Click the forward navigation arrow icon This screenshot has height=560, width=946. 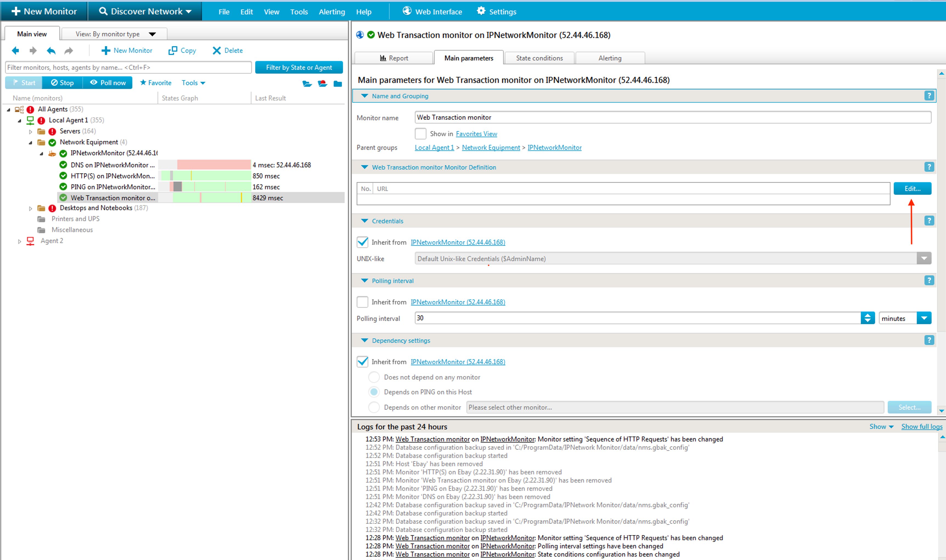click(33, 50)
